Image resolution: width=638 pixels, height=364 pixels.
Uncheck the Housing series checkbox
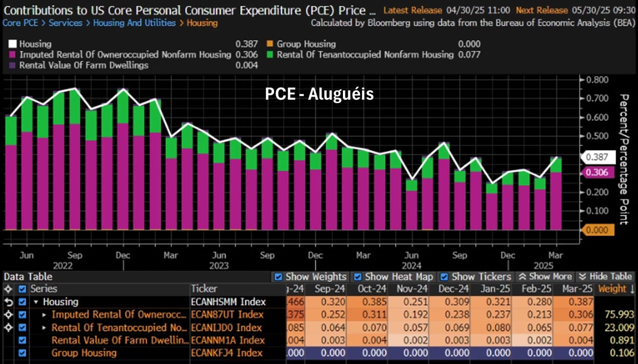(x=22, y=302)
